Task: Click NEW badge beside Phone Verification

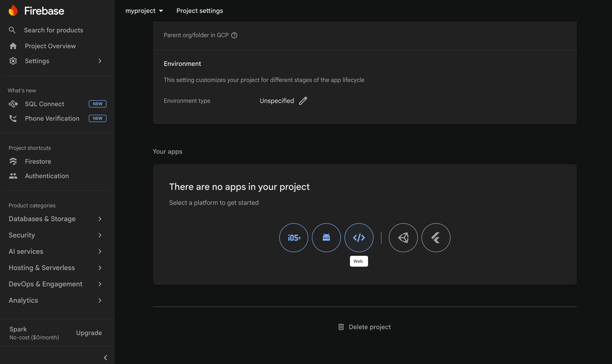Action: click(97, 118)
